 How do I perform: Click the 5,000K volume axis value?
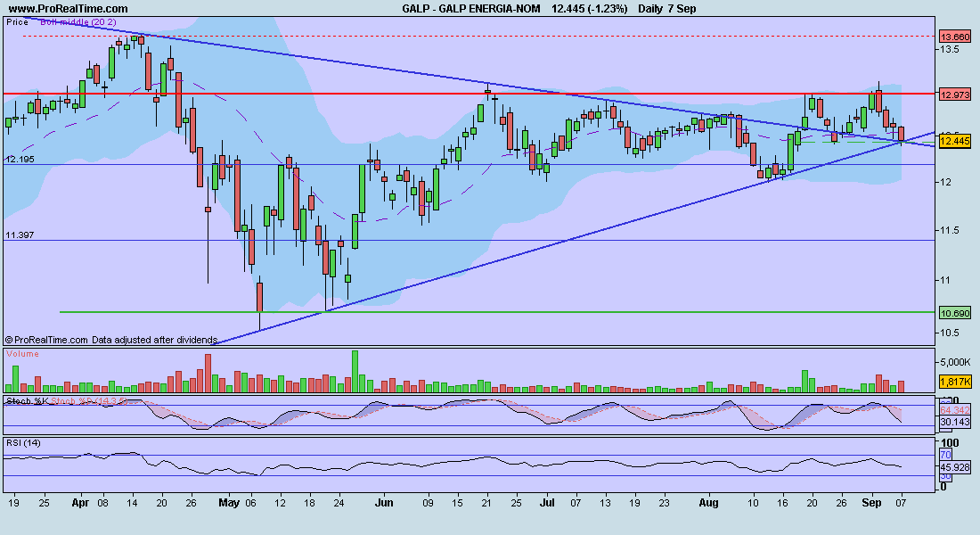(x=955, y=362)
